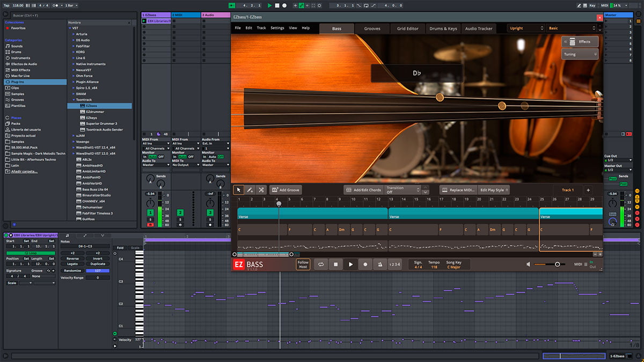Set track 3 monitor to Off
Screen dimensions: 644x362
[x=221, y=157]
